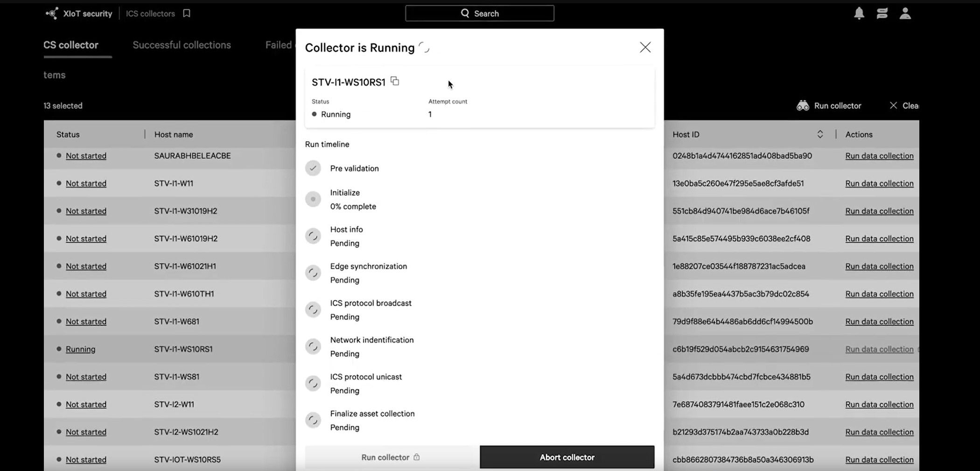Viewport: 980px width, 471px height.
Task: Run data collection for host b21293d375174b2aa743733a0b228b3d
Action: pos(879,432)
